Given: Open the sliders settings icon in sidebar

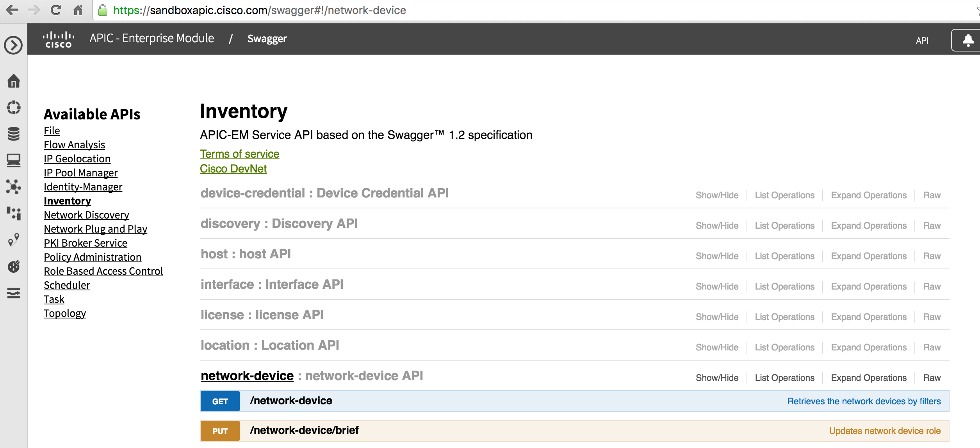Looking at the screenshot, I should click(x=14, y=293).
